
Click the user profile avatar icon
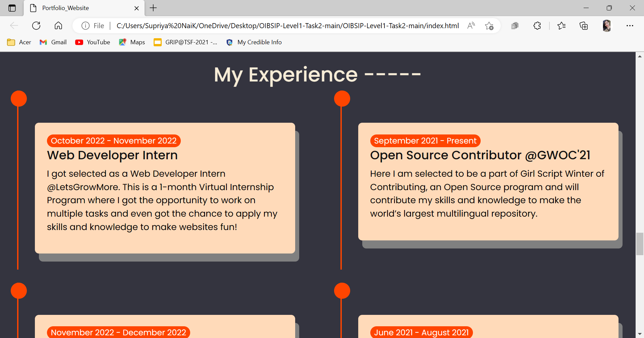(607, 25)
